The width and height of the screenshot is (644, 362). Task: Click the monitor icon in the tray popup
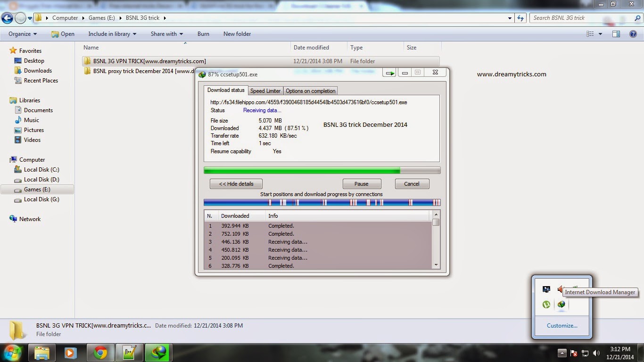tap(546, 289)
